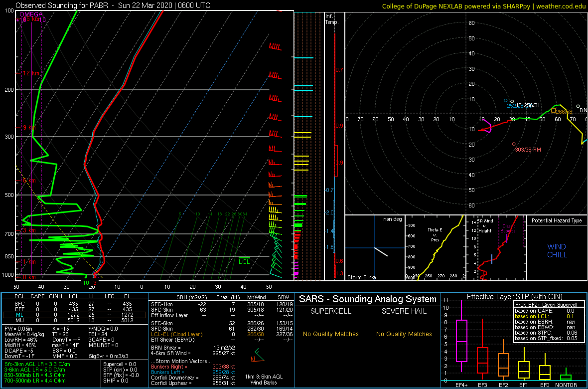Click Corfidi Upshear = 256/31 kt

coord(193,384)
